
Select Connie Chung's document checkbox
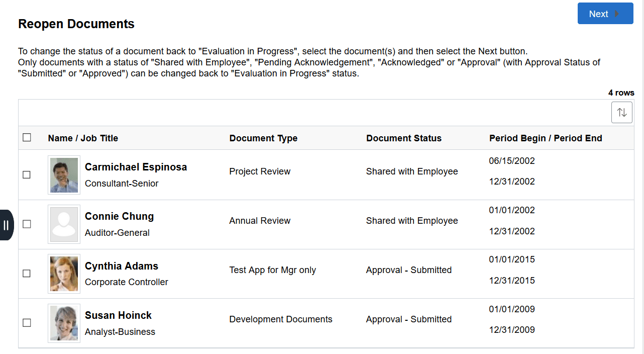pyautogui.click(x=27, y=224)
